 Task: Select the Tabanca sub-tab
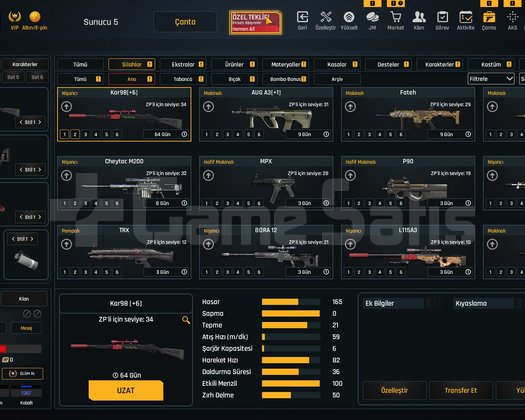tap(183, 79)
